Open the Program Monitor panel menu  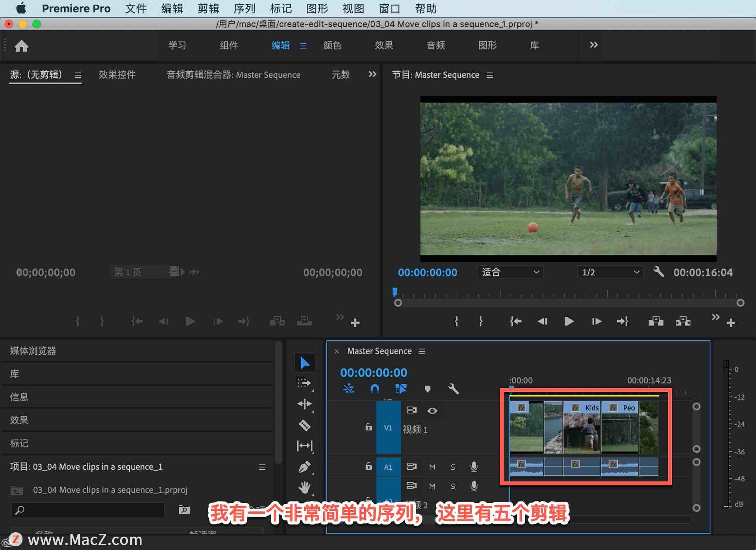(x=490, y=75)
